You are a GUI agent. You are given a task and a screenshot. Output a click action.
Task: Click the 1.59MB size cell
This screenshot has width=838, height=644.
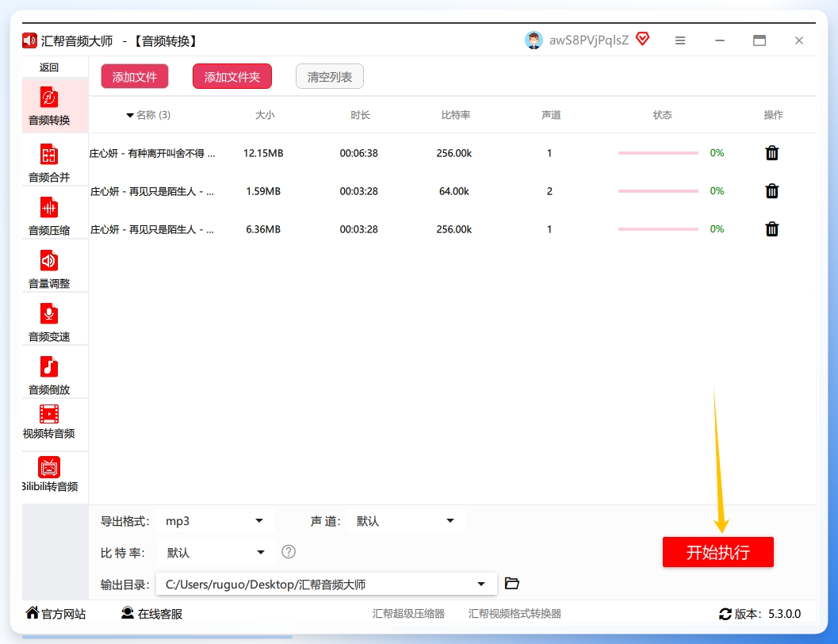[263, 191]
